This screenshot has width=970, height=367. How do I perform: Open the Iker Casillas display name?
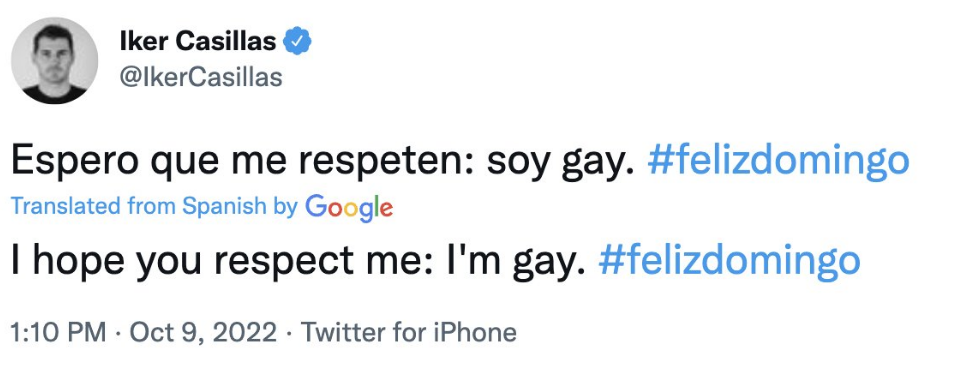[x=197, y=41]
